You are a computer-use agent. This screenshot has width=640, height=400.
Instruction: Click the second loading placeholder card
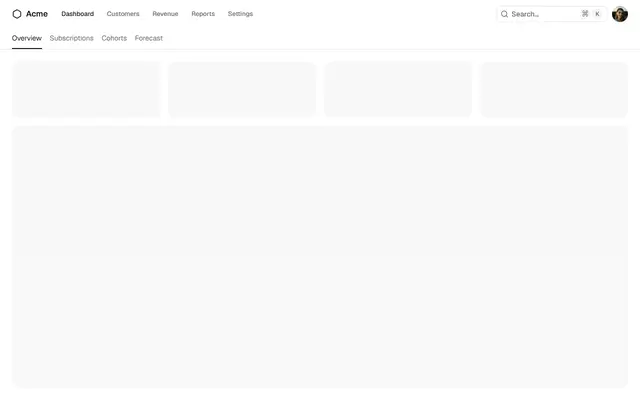242,89
